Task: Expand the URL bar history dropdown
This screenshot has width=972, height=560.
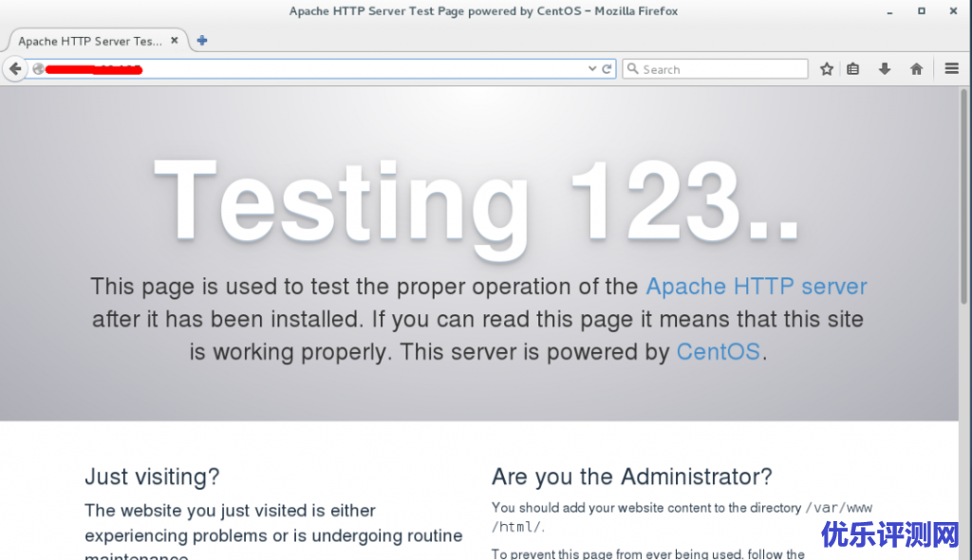Action: coord(593,69)
